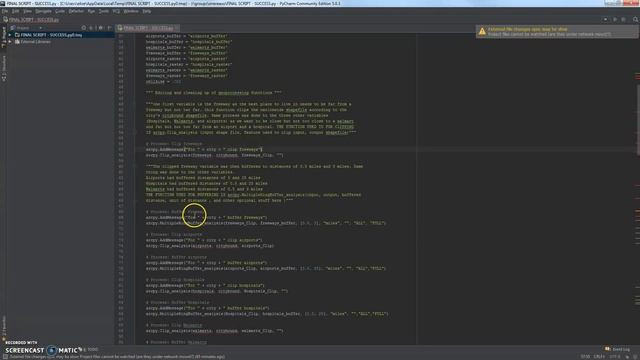Click the status bar file watch message

pos(117,357)
